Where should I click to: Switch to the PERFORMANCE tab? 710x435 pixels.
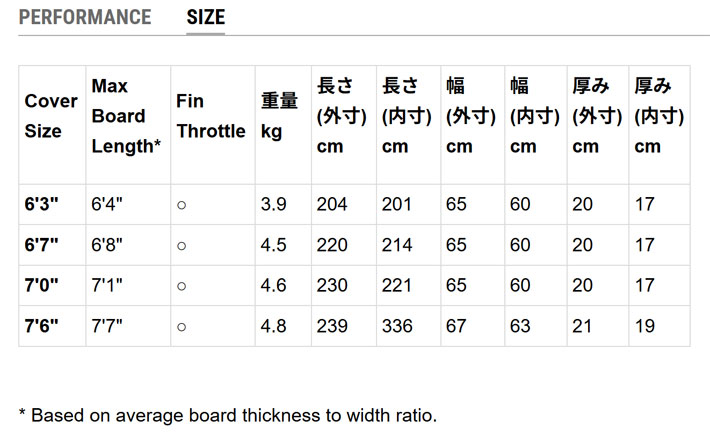tap(85, 17)
